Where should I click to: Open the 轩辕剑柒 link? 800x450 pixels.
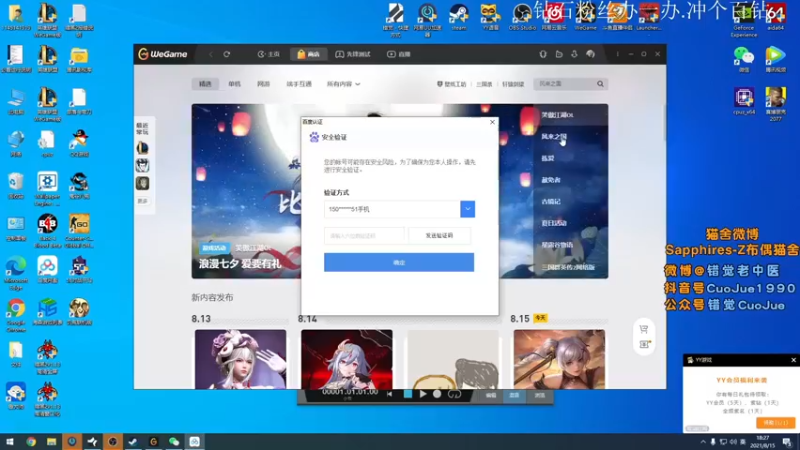pyautogui.click(x=513, y=84)
